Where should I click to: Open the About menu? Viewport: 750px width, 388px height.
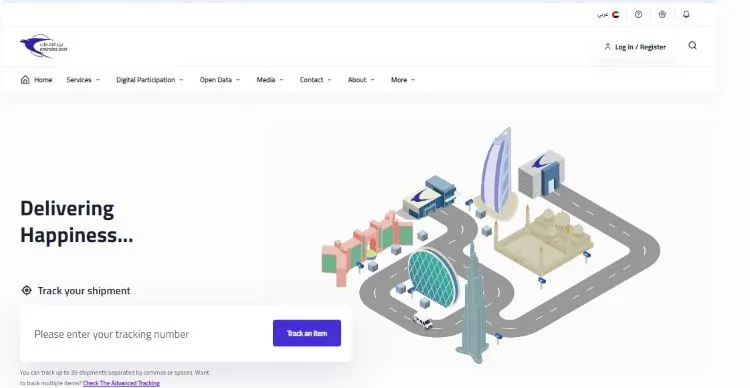361,80
